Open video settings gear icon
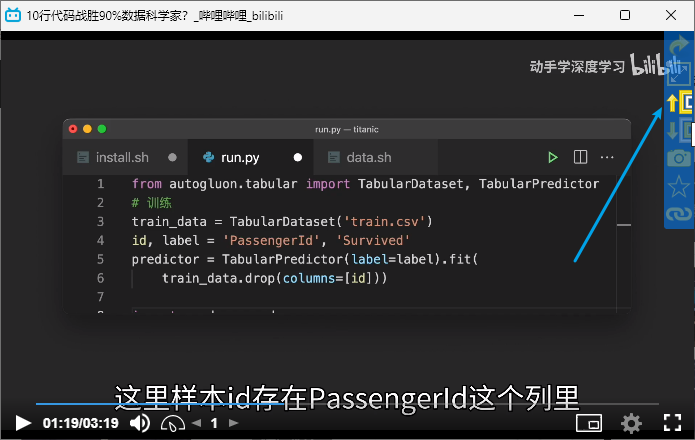Screen dimensions: 695x440 tap(631, 422)
